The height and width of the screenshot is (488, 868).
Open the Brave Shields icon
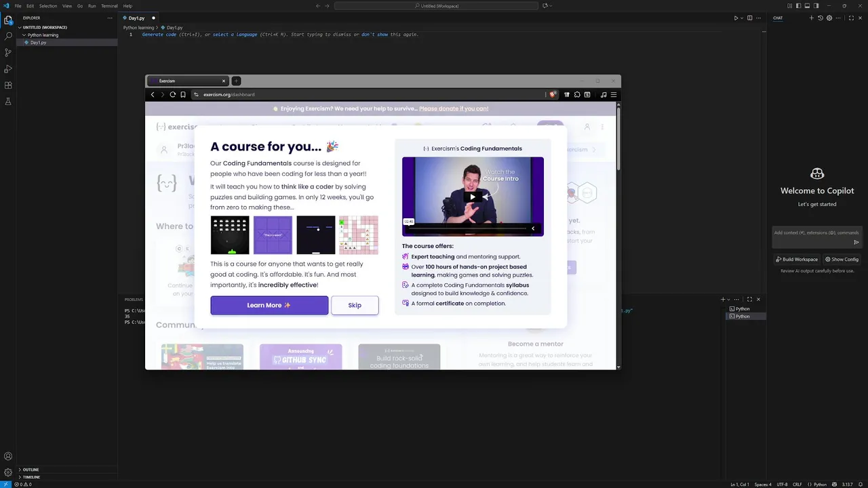click(553, 94)
